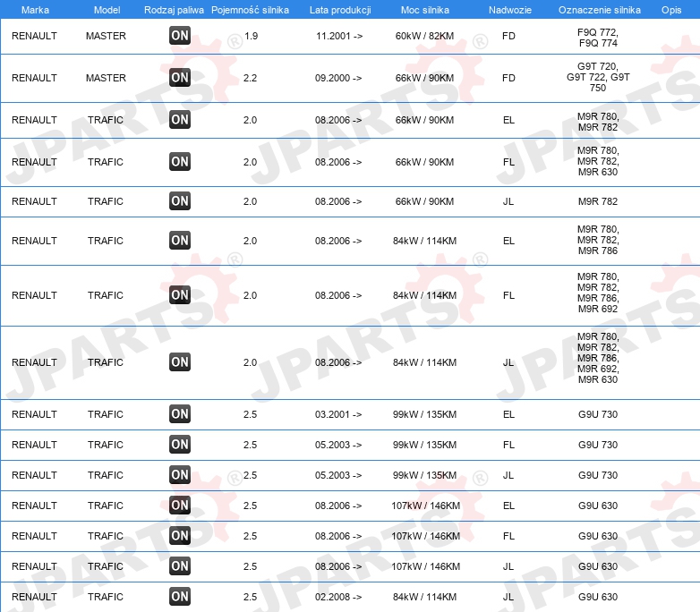The height and width of the screenshot is (612, 700).
Task: Click ON icon in TRAFIC 03.2001 row
Action: 180,413
